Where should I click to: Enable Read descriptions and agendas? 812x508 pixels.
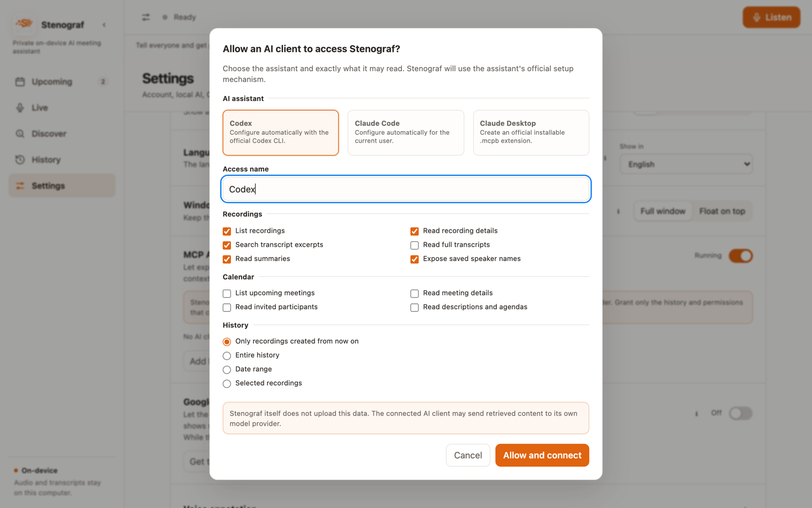(x=415, y=307)
